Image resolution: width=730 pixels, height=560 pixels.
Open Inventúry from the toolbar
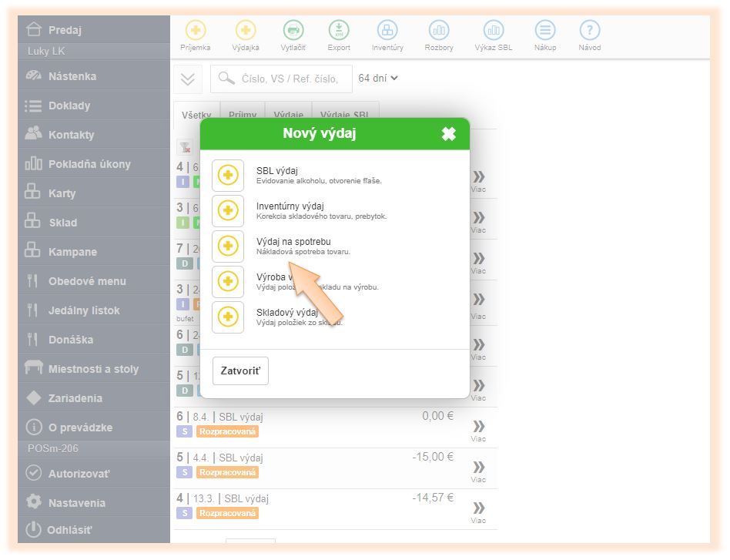387,31
